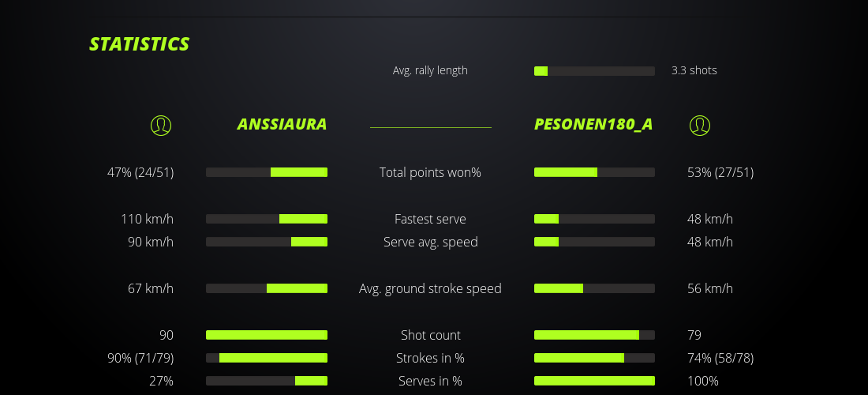This screenshot has width=868, height=395.
Task: Click ANSSIAURA's player profile icon
Action: (x=161, y=125)
